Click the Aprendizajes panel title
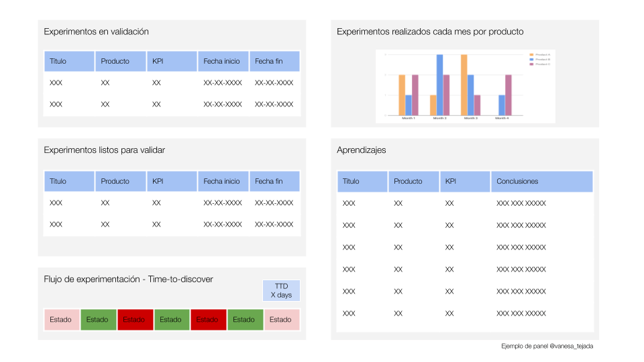The image size is (644, 362). coord(362,150)
